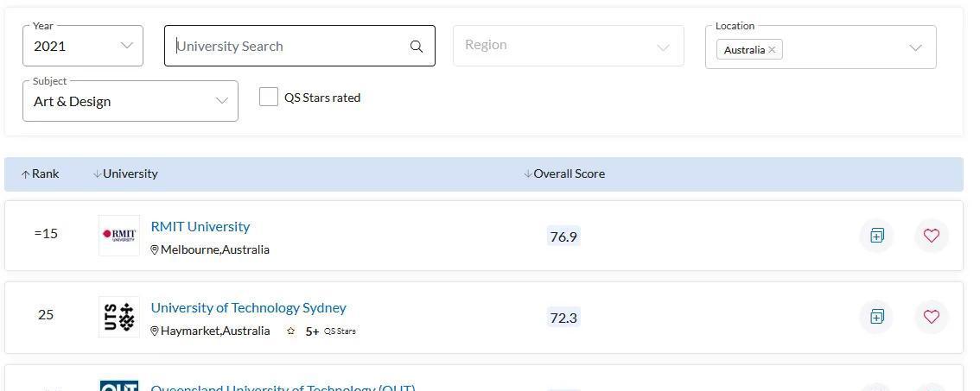
Task: Open Queensland University of Technology link
Action: click(x=283, y=387)
